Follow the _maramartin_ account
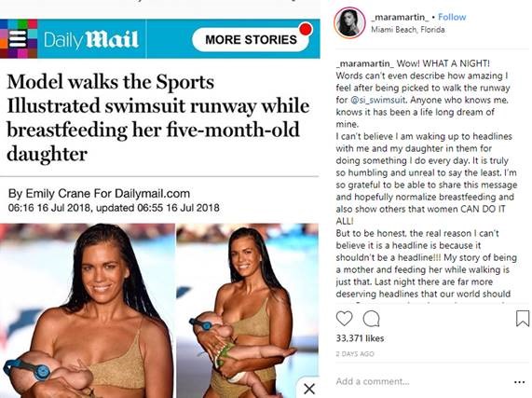532x398 pixels. (x=452, y=17)
